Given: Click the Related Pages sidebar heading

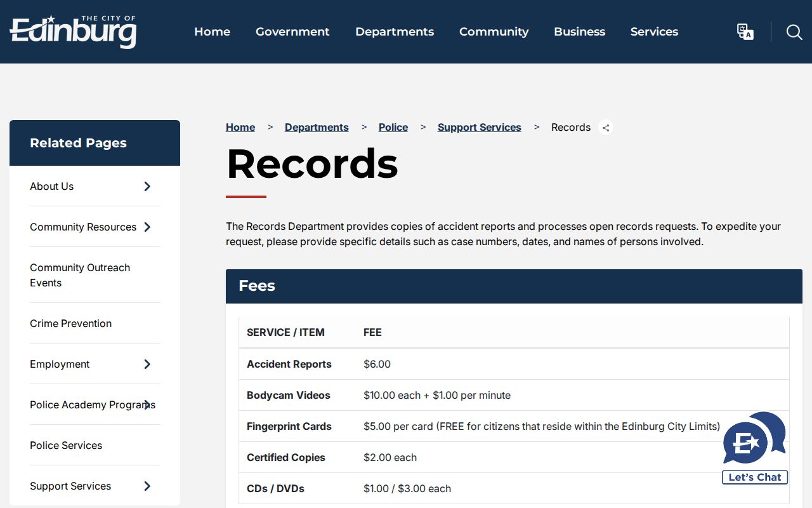Looking at the screenshot, I should 78,143.
